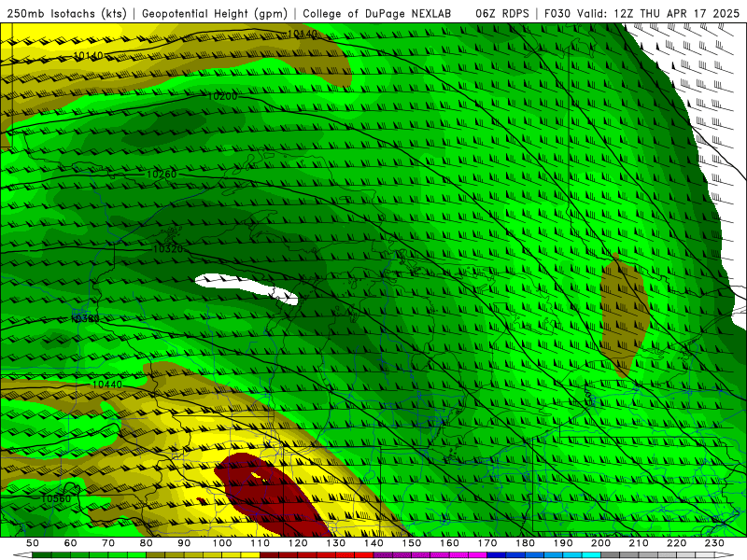The height and width of the screenshot is (560, 747).
Task: Click the white low-wind patch on map
Action: point(247,288)
